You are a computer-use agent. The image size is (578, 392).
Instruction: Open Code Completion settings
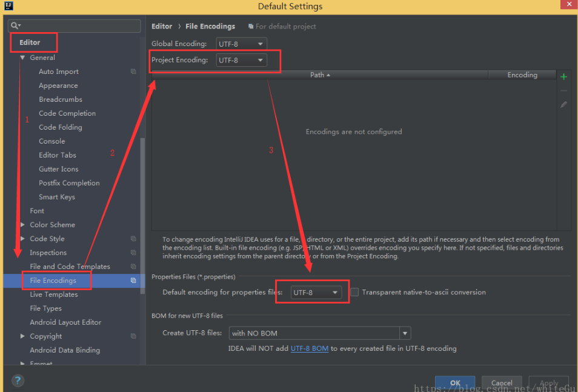point(67,113)
